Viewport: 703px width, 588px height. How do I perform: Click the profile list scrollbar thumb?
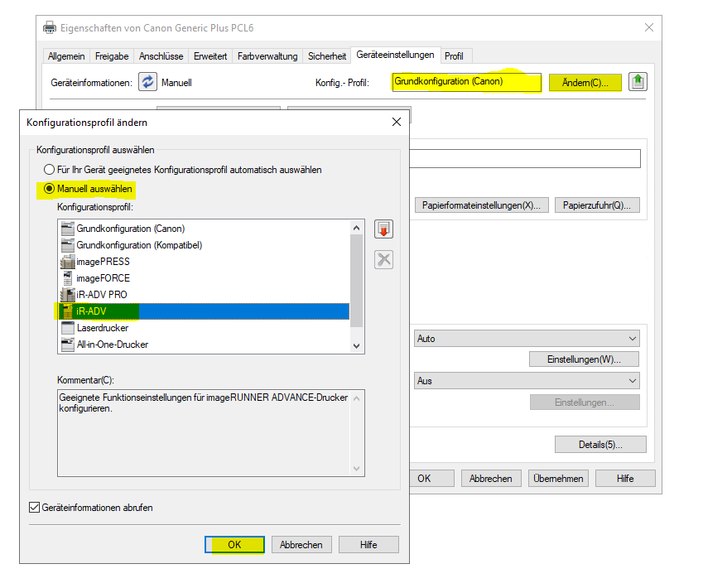click(356, 281)
